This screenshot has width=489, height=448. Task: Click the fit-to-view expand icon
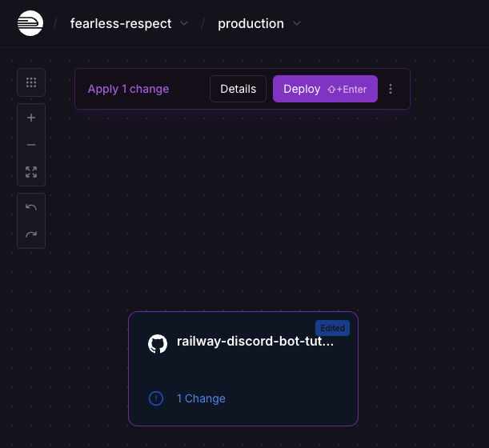point(31,172)
